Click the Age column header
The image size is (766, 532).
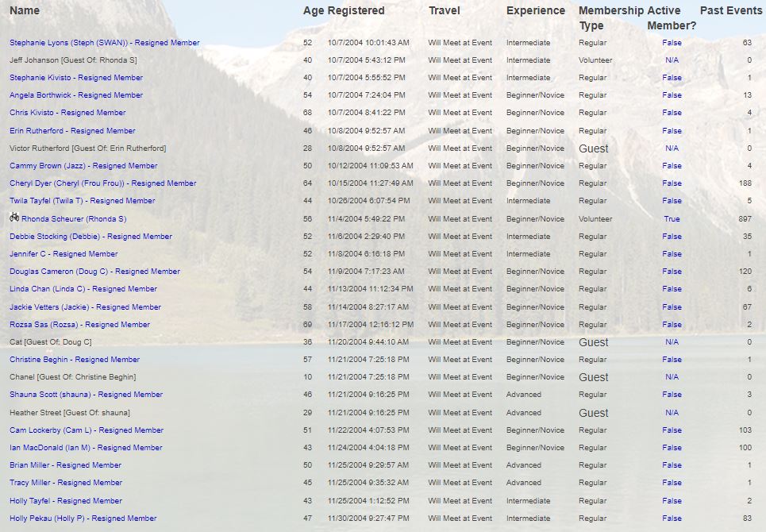click(313, 11)
